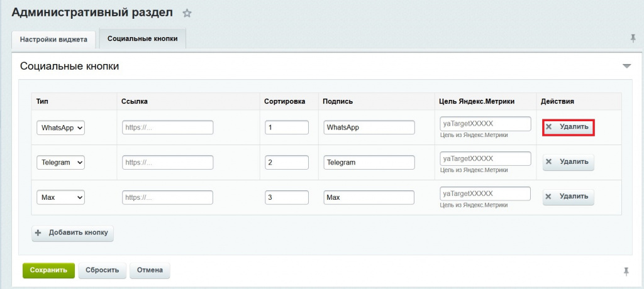Click the Telegram sort order field
The height and width of the screenshot is (289, 644).
[x=287, y=162]
